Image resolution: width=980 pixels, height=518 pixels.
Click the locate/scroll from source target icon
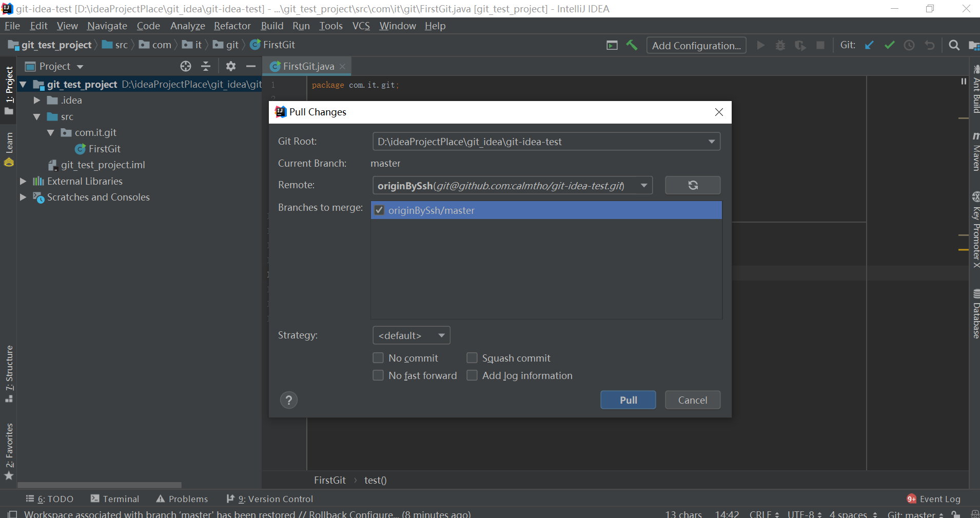click(x=186, y=66)
